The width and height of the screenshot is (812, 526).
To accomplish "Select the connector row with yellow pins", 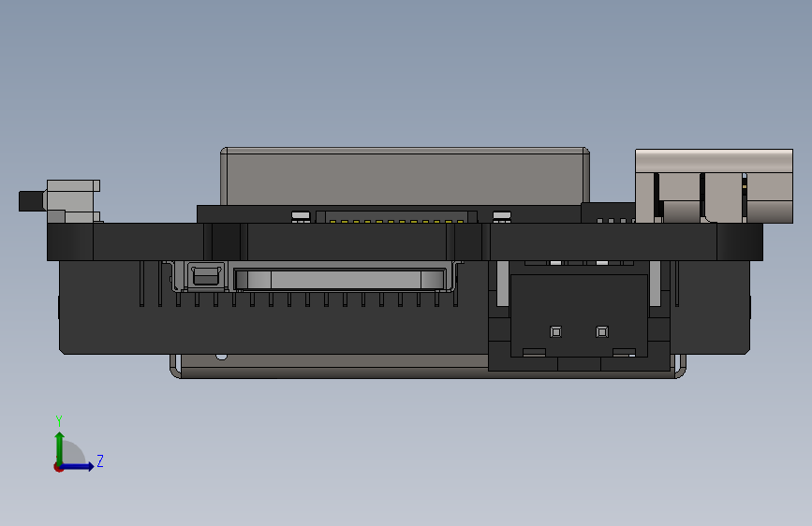I will tap(396, 217).
